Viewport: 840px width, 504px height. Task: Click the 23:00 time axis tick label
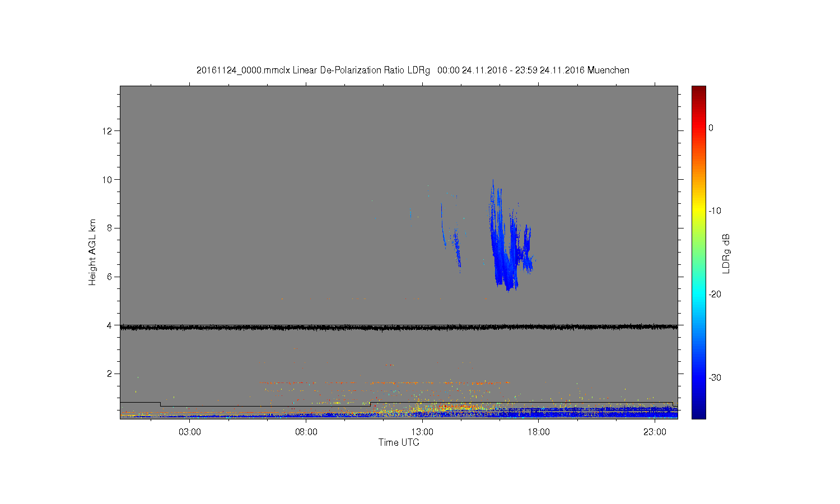pyautogui.click(x=655, y=432)
